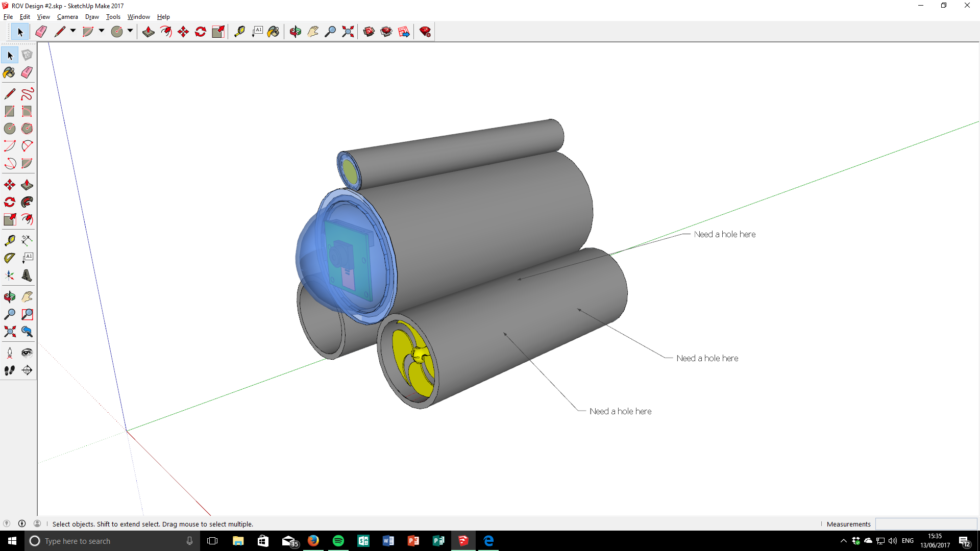
Task: Click the geo-location status icon
Action: click(7, 523)
